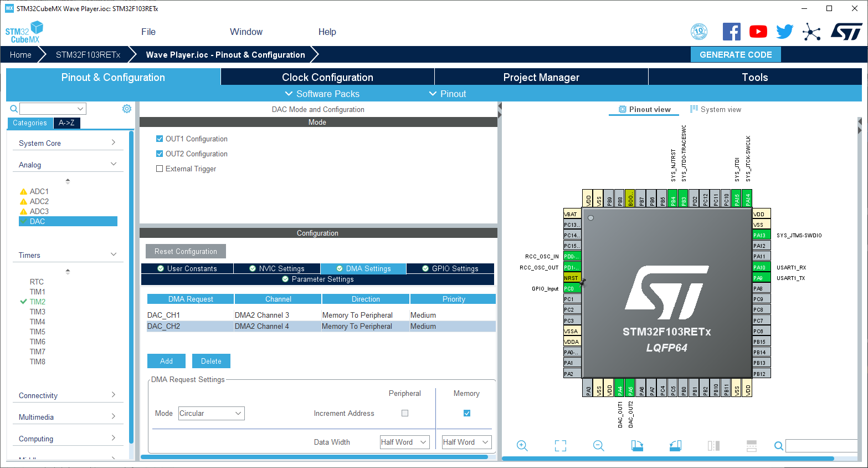Viewport: 868px width, 468px height.
Task: Open the File menu
Action: (148, 32)
